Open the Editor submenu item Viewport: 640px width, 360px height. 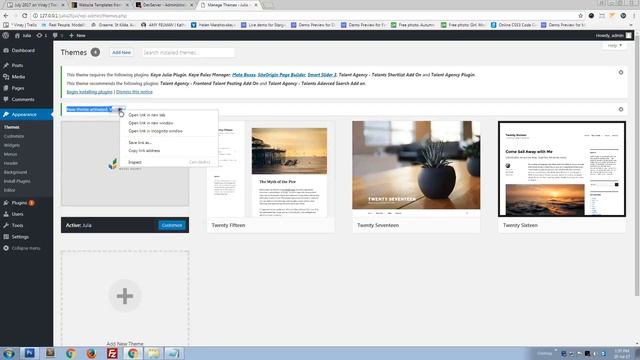pyautogui.click(x=10, y=190)
